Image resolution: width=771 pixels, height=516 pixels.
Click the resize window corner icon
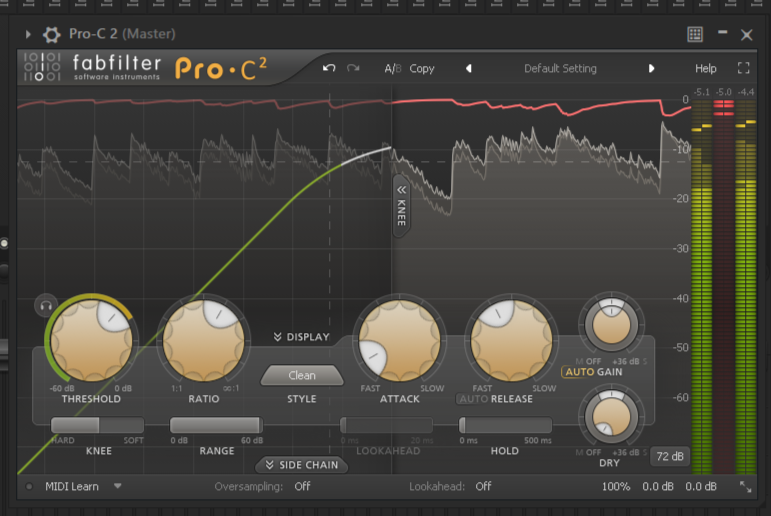pyautogui.click(x=745, y=487)
